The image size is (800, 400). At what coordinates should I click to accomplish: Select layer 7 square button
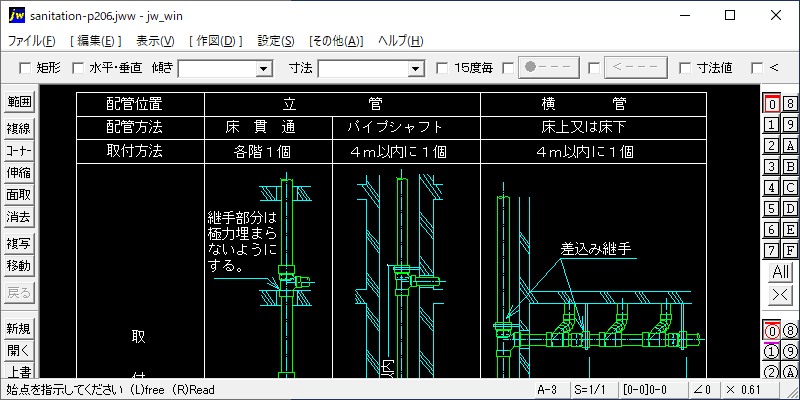[772, 250]
